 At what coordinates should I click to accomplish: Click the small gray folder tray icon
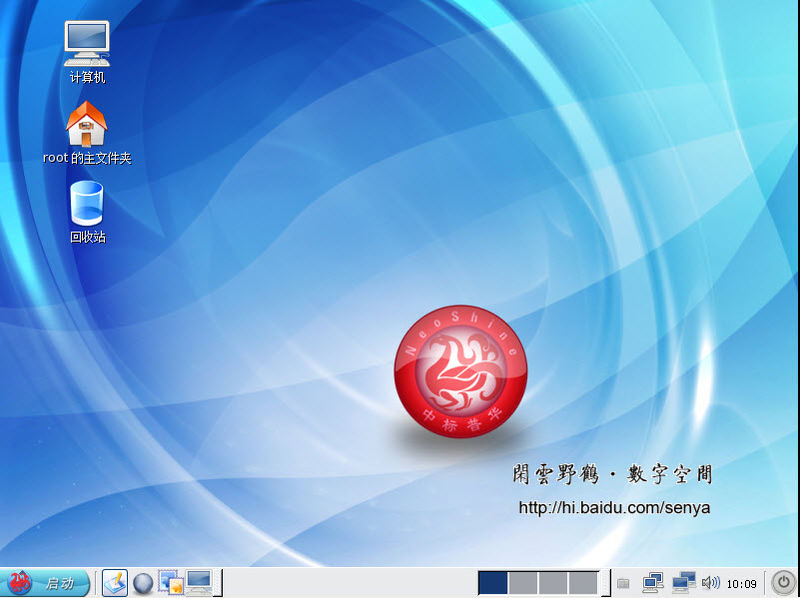[x=623, y=583]
